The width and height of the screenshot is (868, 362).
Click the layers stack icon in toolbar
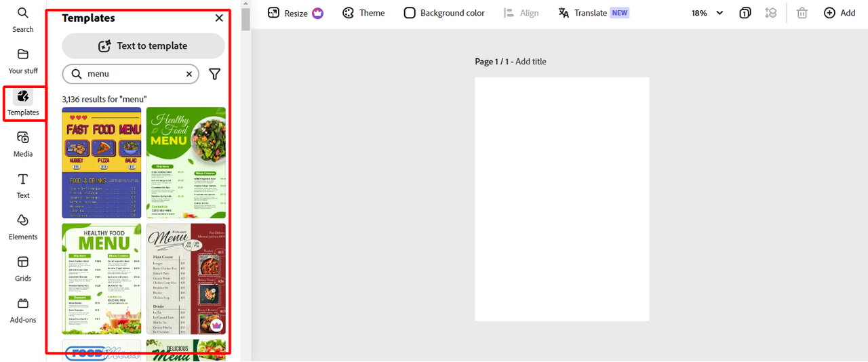pyautogui.click(x=770, y=13)
